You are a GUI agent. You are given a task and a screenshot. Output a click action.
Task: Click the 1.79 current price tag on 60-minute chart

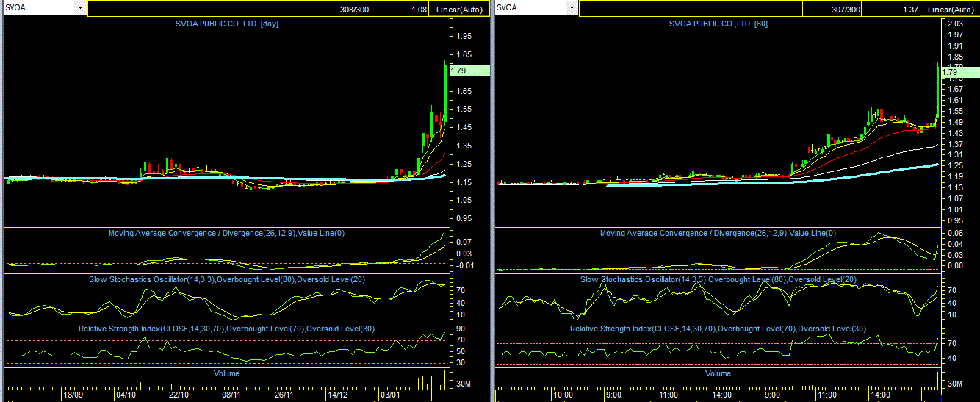tap(959, 72)
